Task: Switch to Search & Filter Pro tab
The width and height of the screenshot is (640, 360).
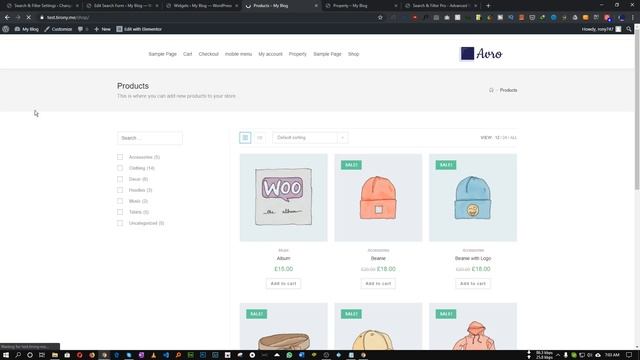Action: pos(440,6)
